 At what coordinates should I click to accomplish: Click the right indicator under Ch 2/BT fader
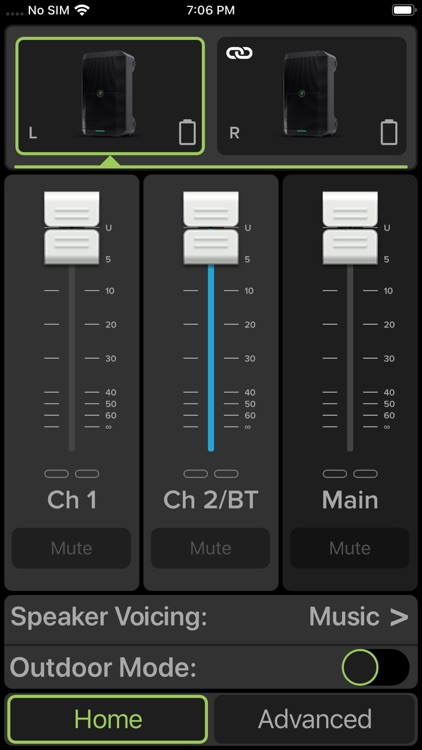(226, 474)
